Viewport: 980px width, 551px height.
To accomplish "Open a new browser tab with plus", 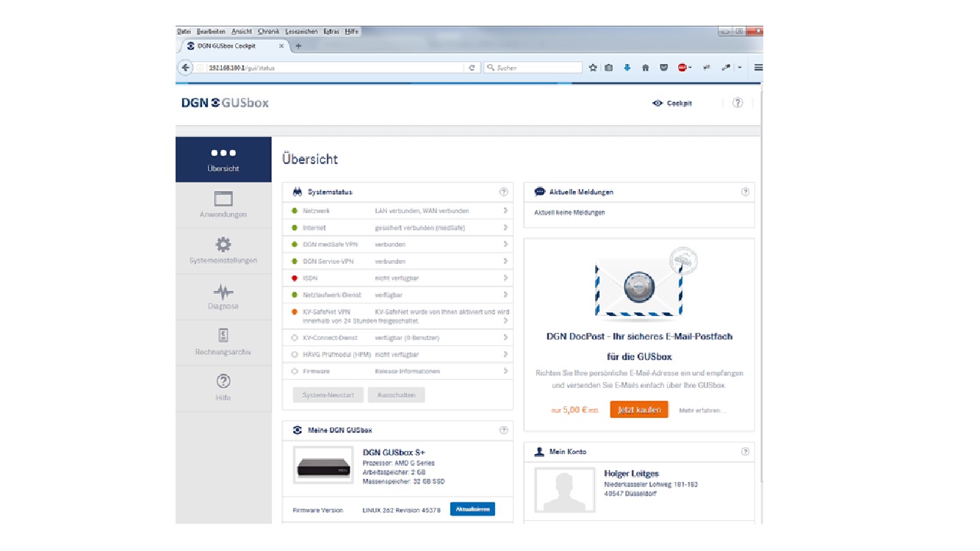I will point(298,46).
